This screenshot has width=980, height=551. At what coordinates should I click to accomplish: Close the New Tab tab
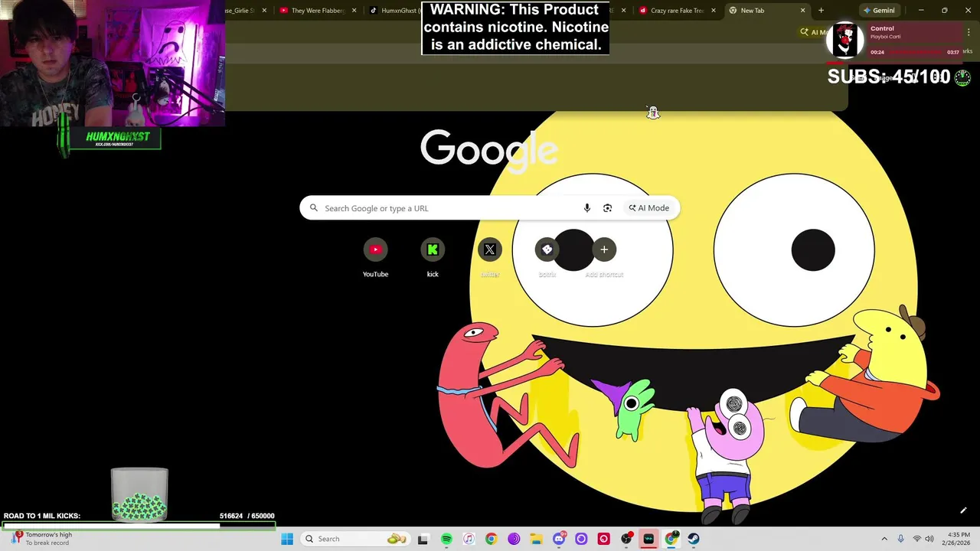click(802, 11)
